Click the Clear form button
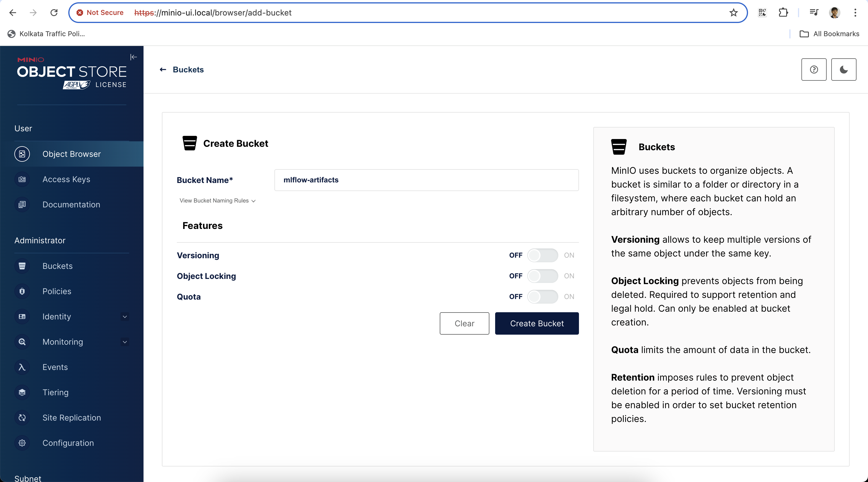The image size is (868, 482). [464, 323]
